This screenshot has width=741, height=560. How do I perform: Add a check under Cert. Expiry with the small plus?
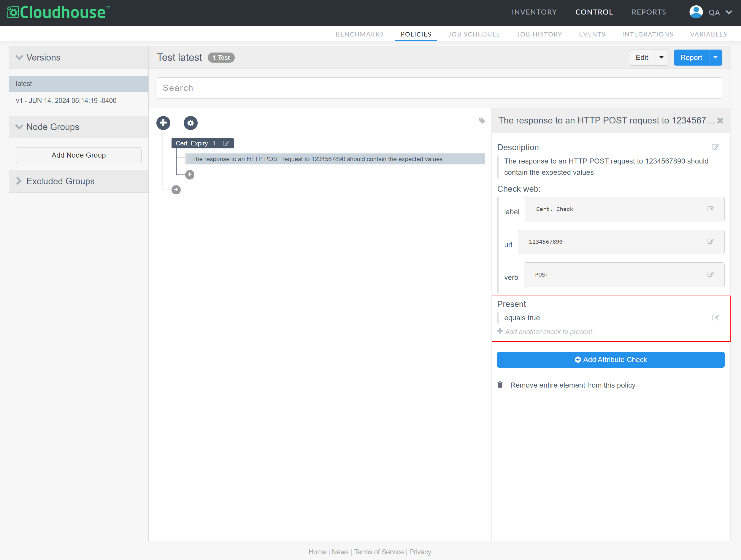click(190, 174)
